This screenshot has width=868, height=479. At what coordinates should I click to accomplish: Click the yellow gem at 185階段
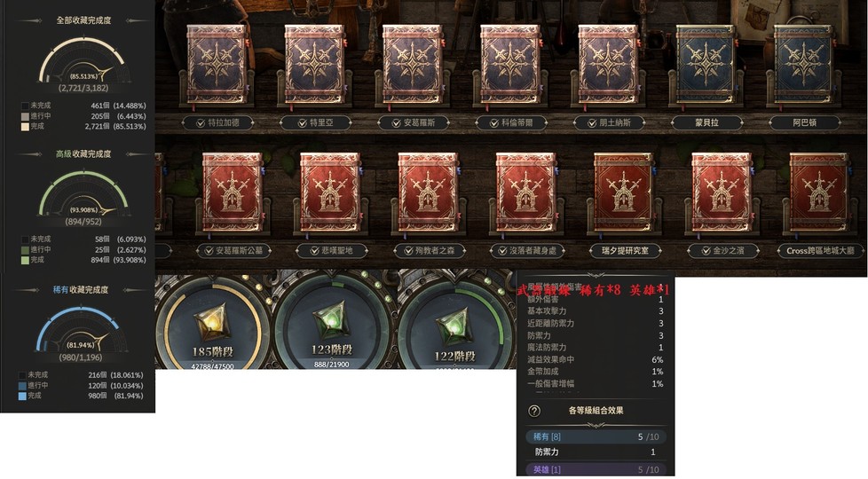(x=212, y=324)
